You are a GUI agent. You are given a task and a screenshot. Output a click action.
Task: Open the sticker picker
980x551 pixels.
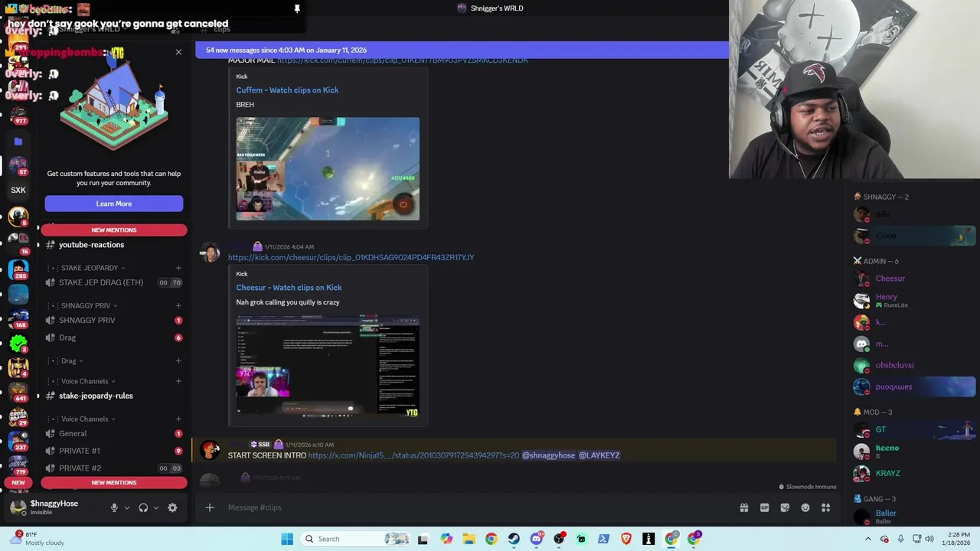[785, 507]
